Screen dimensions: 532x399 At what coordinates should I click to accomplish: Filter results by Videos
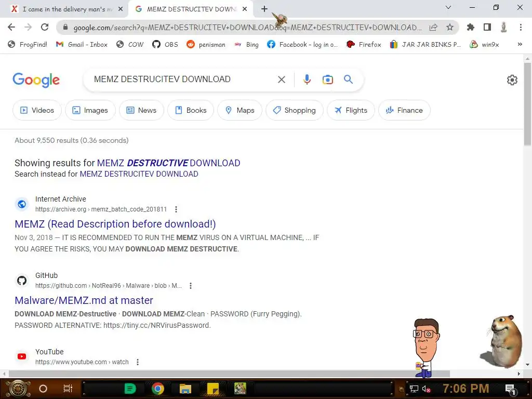[37, 110]
